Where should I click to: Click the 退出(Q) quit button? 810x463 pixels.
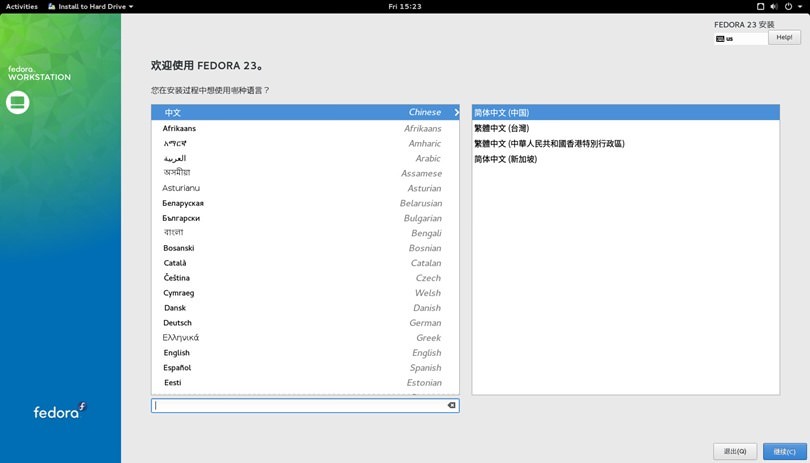[x=735, y=451]
